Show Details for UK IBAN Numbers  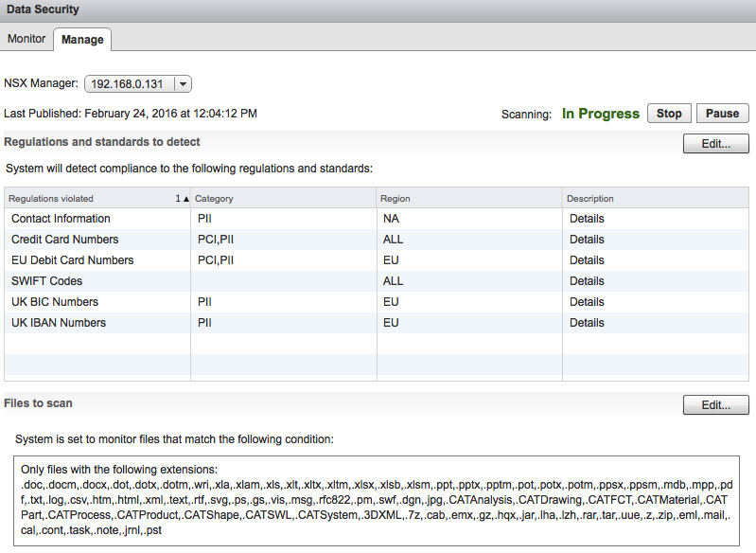point(587,322)
